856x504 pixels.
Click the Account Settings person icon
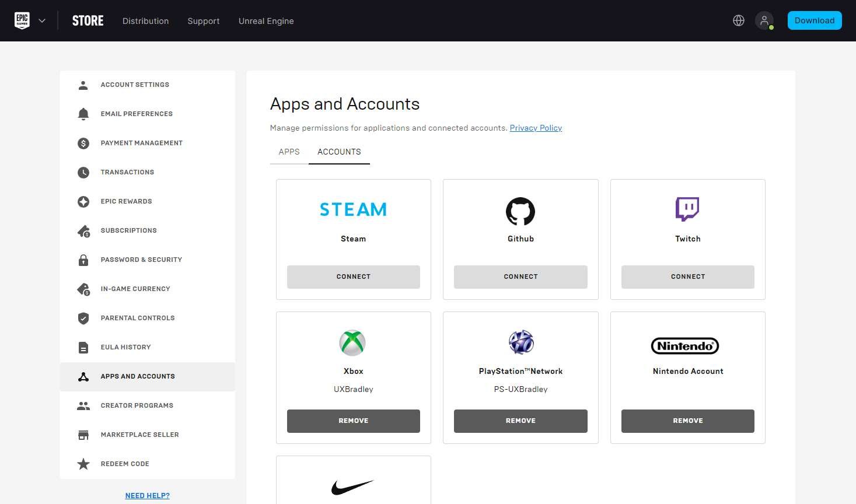83,85
